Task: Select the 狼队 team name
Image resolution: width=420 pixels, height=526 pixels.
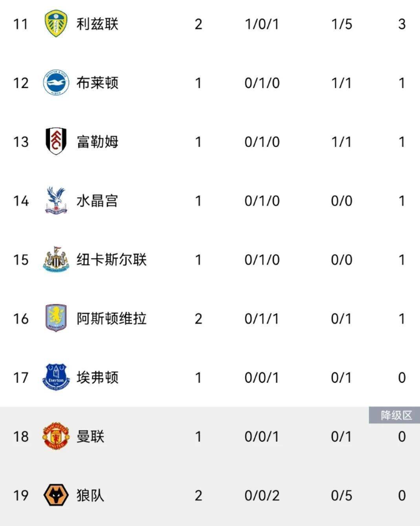Action: pyautogui.click(x=90, y=495)
